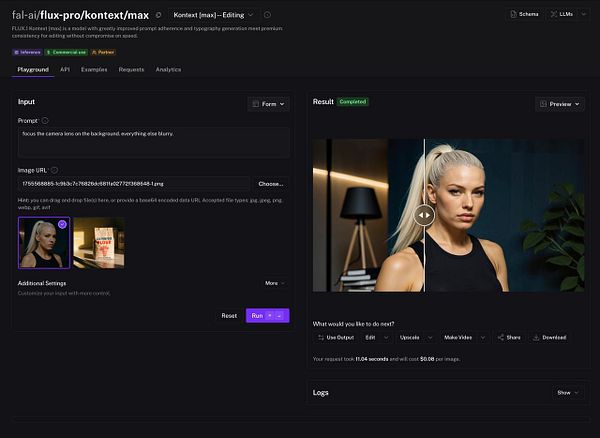Viewport: 600px width, 438px height.
Task: Share the result with the Share button
Action: point(509,337)
